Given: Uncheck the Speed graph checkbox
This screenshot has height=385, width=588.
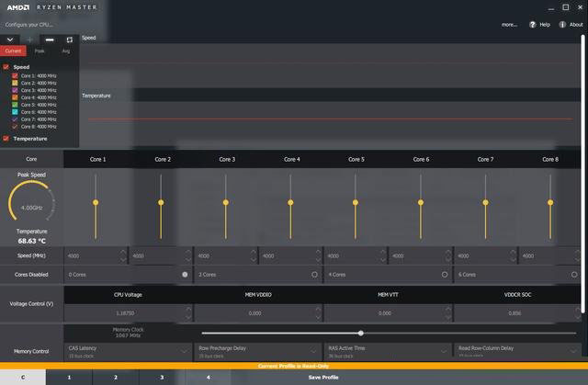Looking at the screenshot, I should coord(6,67).
